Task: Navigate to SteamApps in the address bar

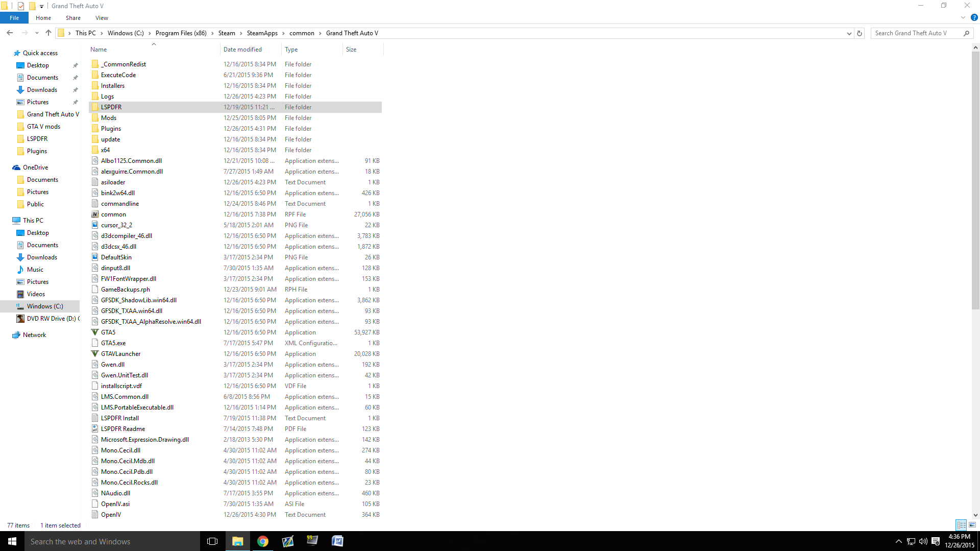Action: (x=262, y=33)
